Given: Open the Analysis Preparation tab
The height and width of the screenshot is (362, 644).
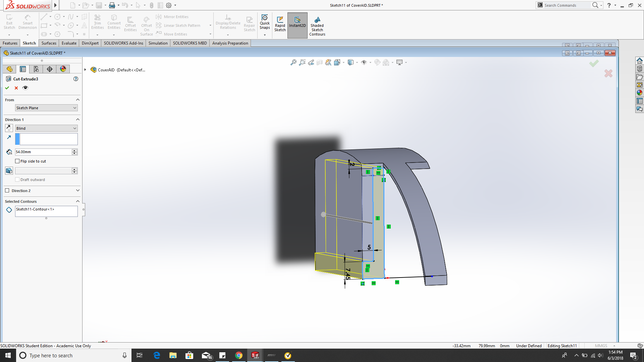Looking at the screenshot, I should point(230,43).
